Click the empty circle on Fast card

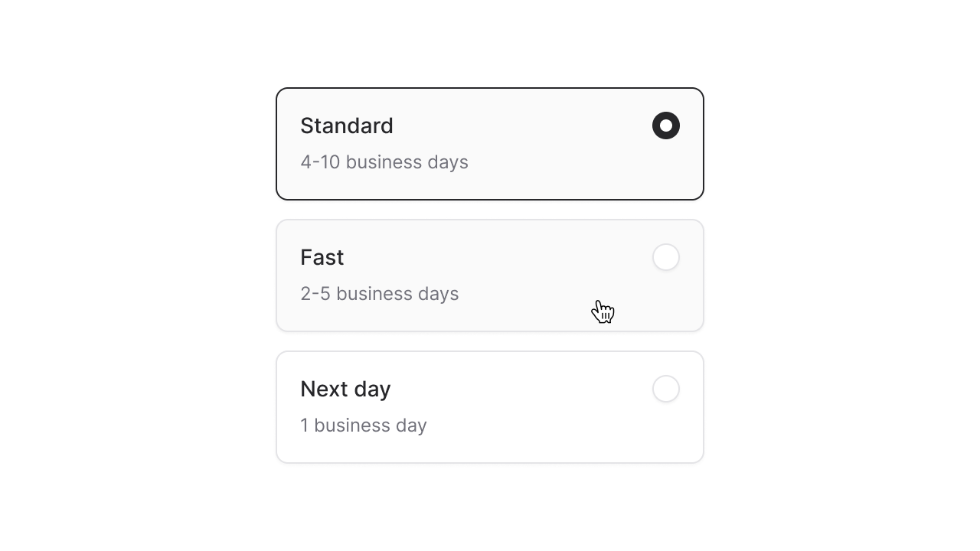(x=666, y=257)
